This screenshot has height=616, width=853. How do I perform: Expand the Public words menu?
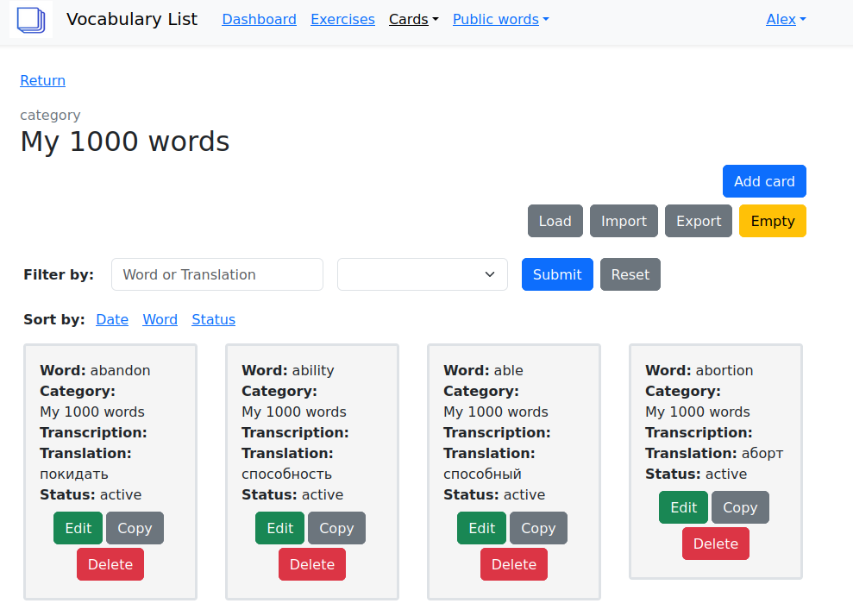pos(500,19)
